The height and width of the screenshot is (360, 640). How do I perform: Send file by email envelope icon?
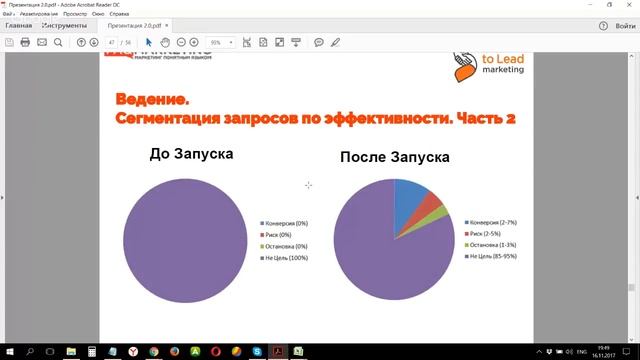tap(42, 42)
